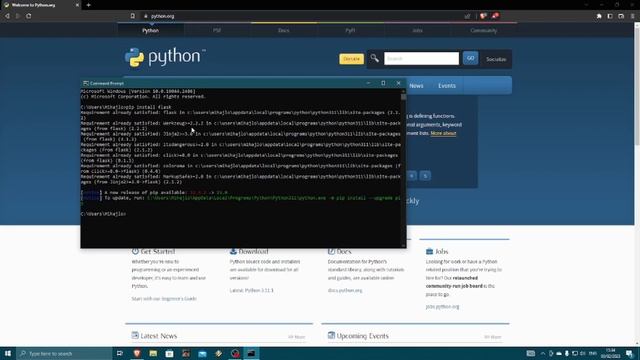Click the bookmark icon beside address bar
640x360 pixels.
pos(133,16)
